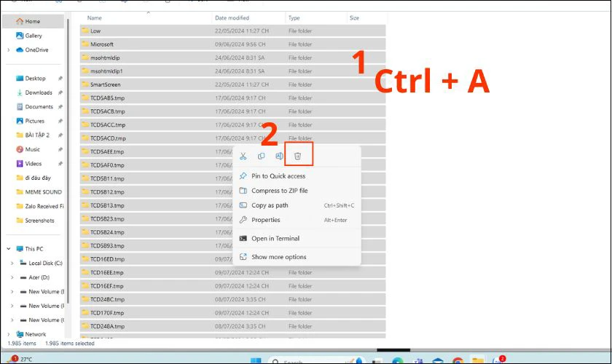
Task: Open Properties from the context menu
Action: (x=266, y=220)
